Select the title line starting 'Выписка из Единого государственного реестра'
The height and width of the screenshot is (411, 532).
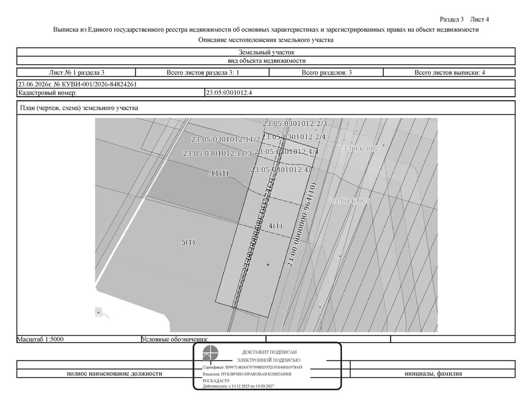point(266,30)
